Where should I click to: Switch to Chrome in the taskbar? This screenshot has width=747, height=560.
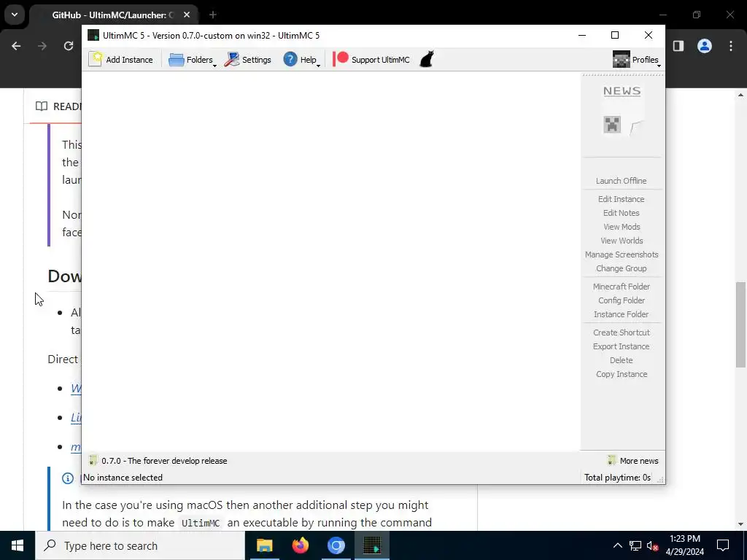(x=336, y=545)
